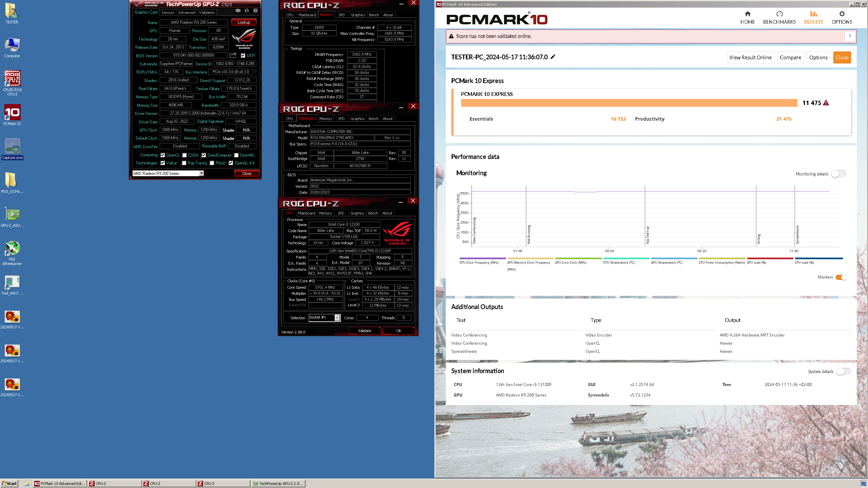868x488 pixels.
Task: Click the GPU-Z refresh icon
Action: point(246,11)
